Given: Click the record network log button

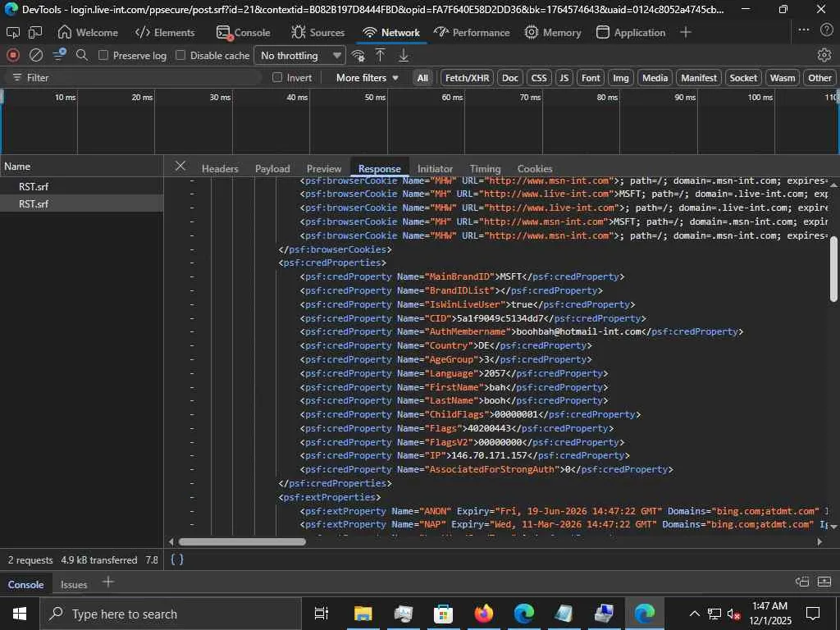Looking at the screenshot, I should tap(13, 55).
